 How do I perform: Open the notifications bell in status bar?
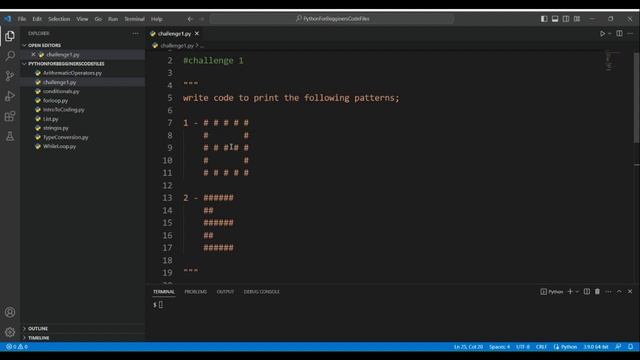631,347
